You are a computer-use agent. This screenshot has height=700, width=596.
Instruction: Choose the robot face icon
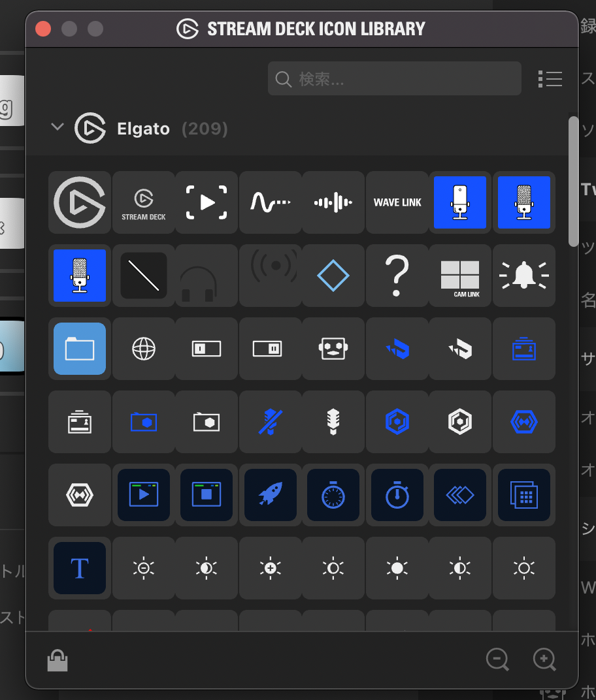333,349
